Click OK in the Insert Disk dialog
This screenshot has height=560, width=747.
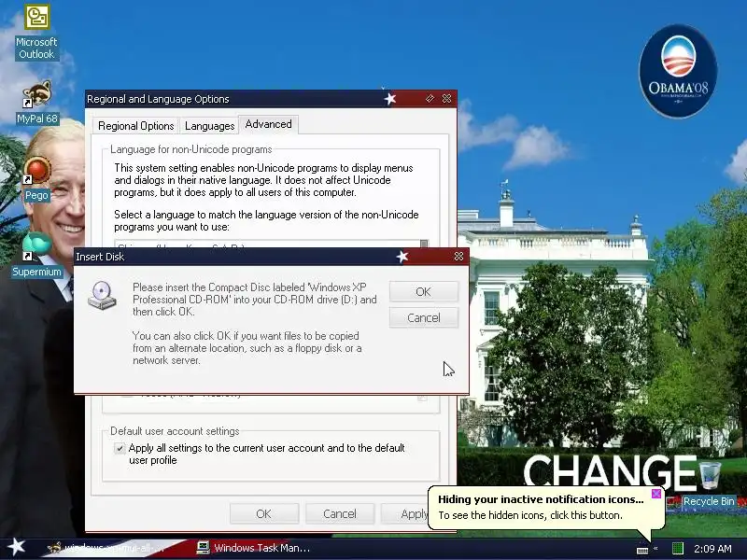(424, 291)
